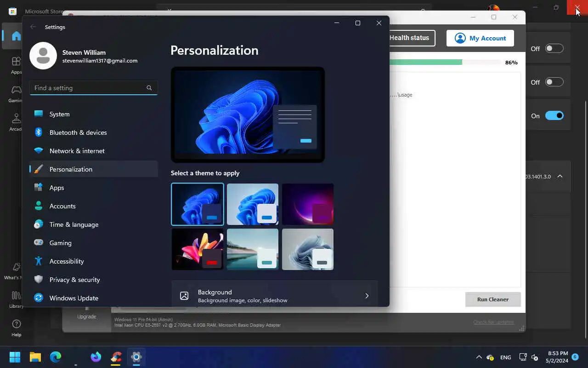Open Help in Microsoft Store sidebar
This screenshot has height=368, width=588.
point(16,328)
